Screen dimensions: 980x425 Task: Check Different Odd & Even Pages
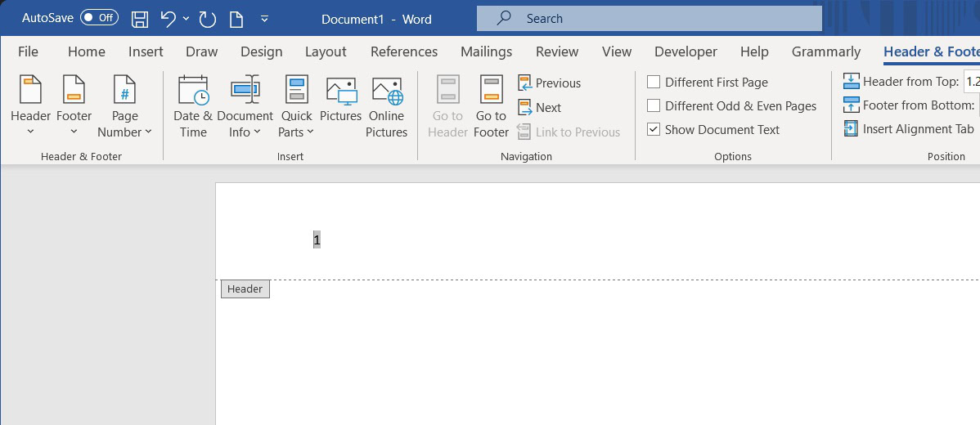[654, 105]
